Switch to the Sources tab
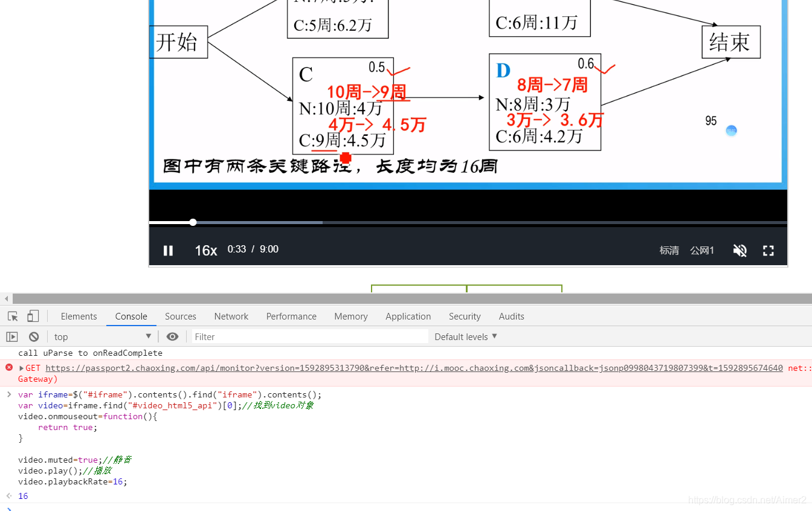This screenshot has height=511, width=812. (x=180, y=316)
